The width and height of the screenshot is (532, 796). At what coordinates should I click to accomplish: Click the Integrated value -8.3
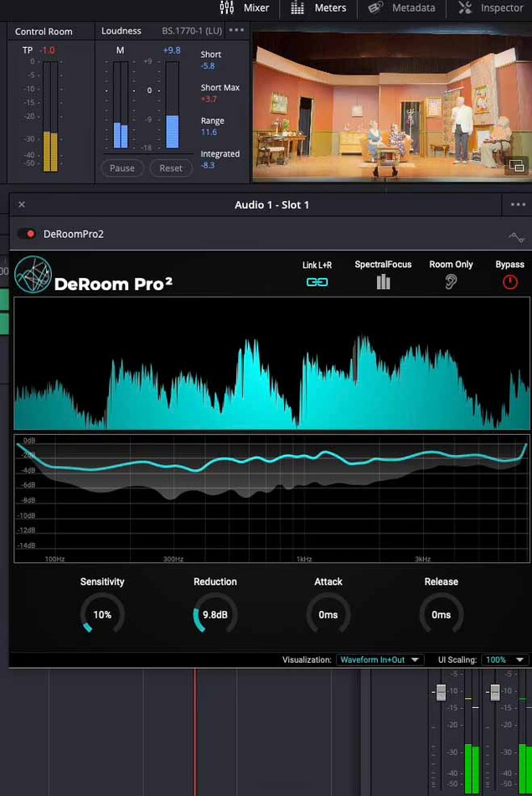click(208, 165)
